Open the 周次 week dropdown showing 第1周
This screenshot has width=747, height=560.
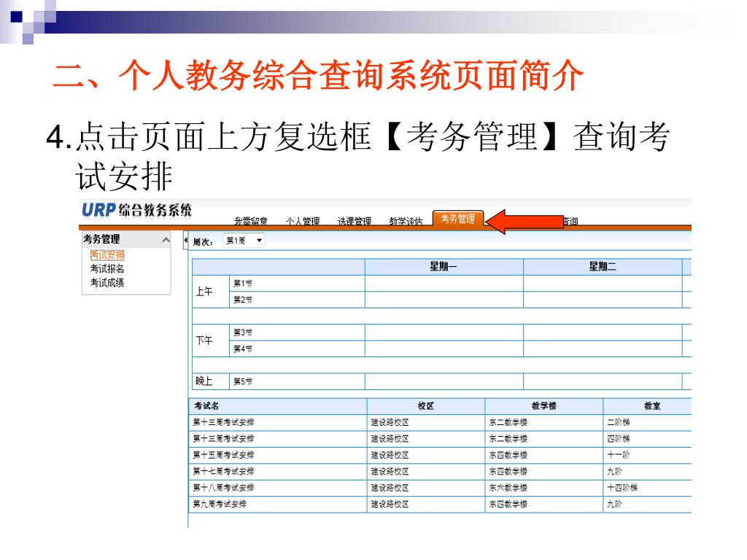pos(244,241)
